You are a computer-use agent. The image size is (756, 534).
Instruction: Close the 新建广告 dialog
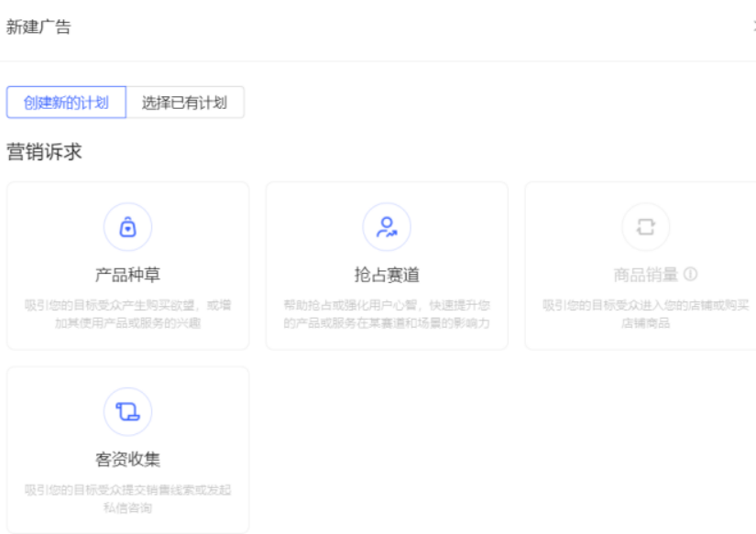(751, 27)
